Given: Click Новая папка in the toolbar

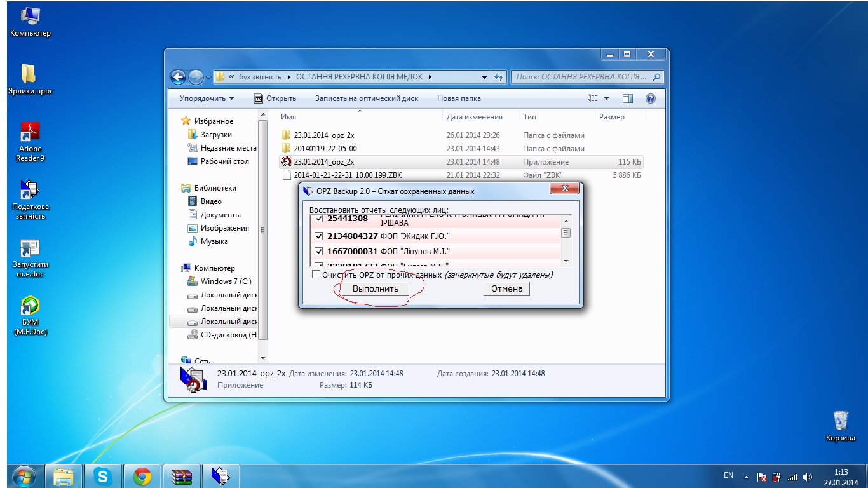Looking at the screenshot, I should click(x=459, y=98).
